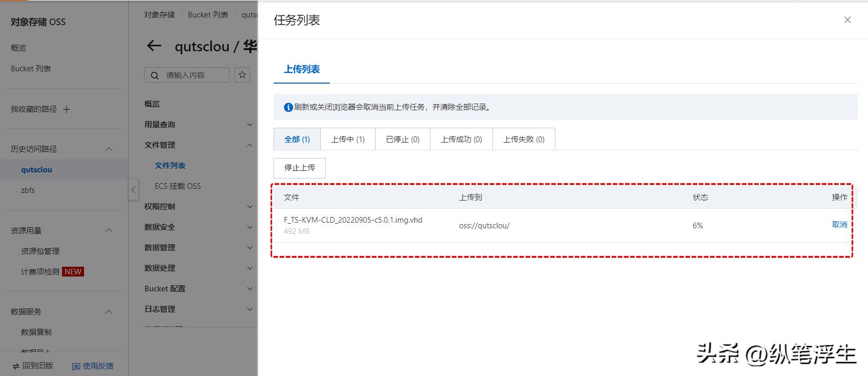868x376 pixels.
Task: Expand the 数据处理 menu
Action: (250, 268)
